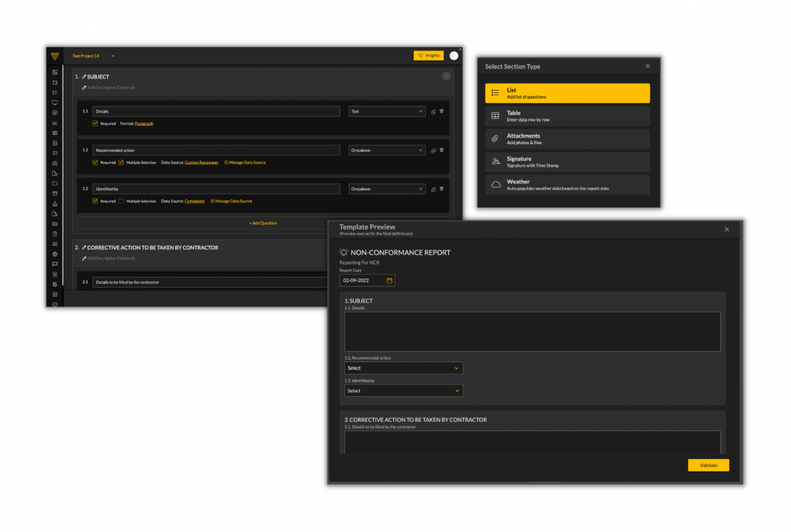Screen dimensions: 791x532
Task: Duplicate question 1.2 using the copy icon
Action: 433,150
